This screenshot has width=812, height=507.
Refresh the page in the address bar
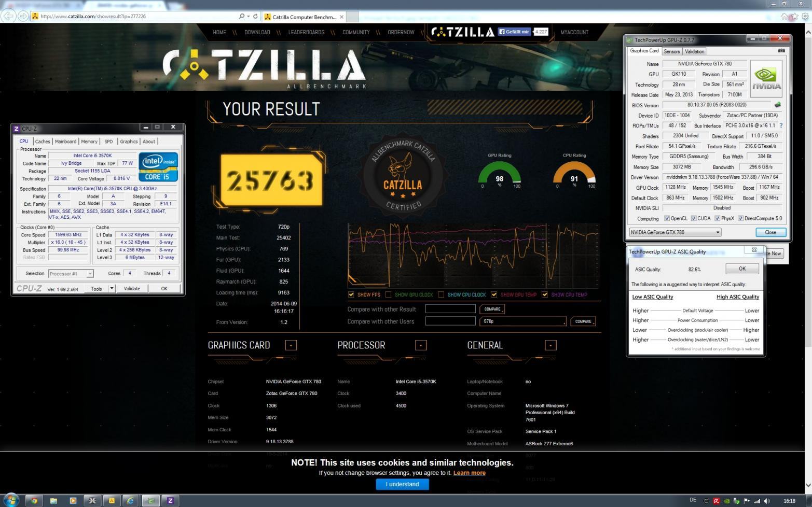point(255,16)
